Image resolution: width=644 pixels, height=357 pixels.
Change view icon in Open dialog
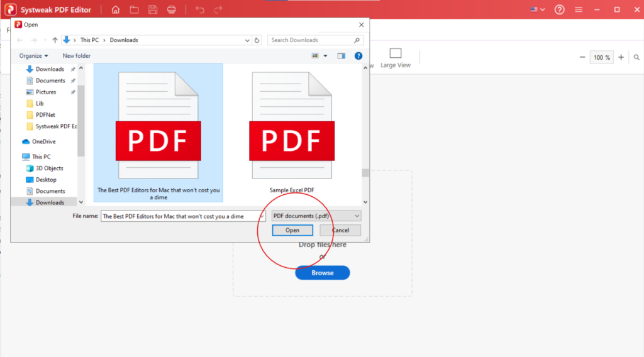coord(315,56)
